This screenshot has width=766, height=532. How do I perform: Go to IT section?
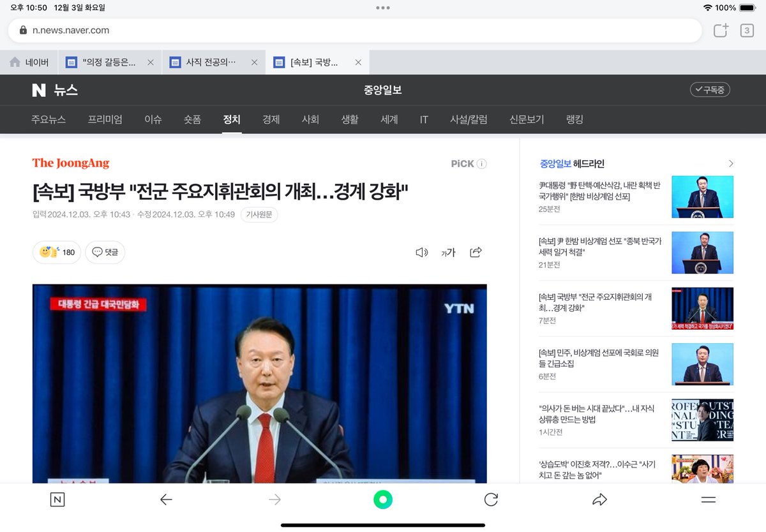click(x=424, y=119)
